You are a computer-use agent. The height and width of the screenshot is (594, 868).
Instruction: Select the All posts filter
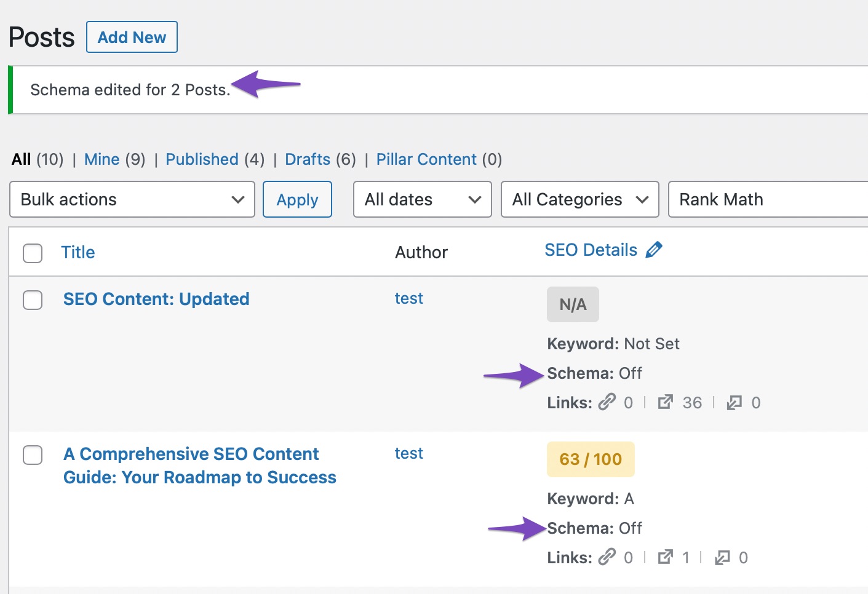point(21,159)
